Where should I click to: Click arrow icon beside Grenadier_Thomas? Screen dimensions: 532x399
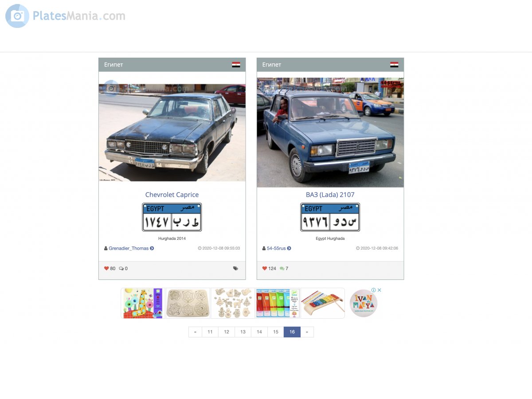pos(152,248)
